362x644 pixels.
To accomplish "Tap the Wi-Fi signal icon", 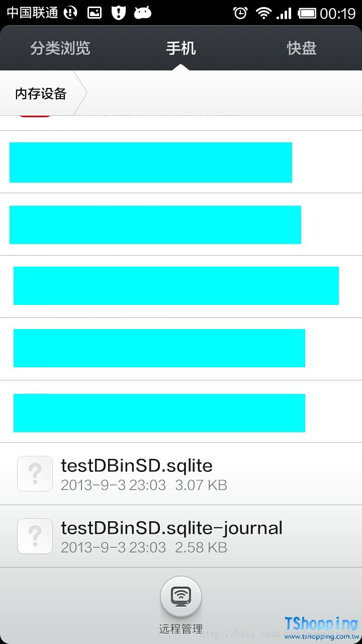I will [263, 13].
